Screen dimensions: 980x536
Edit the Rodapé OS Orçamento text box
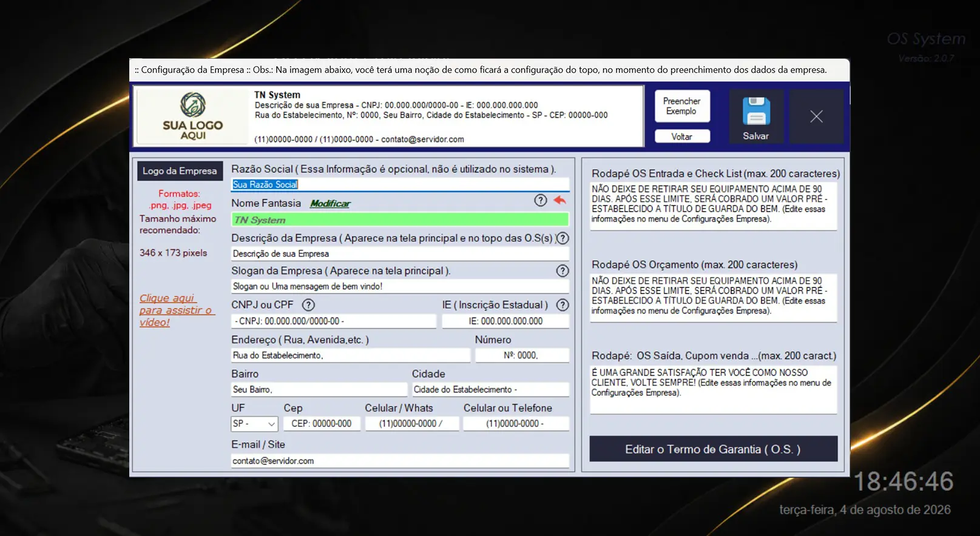[x=713, y=298]
